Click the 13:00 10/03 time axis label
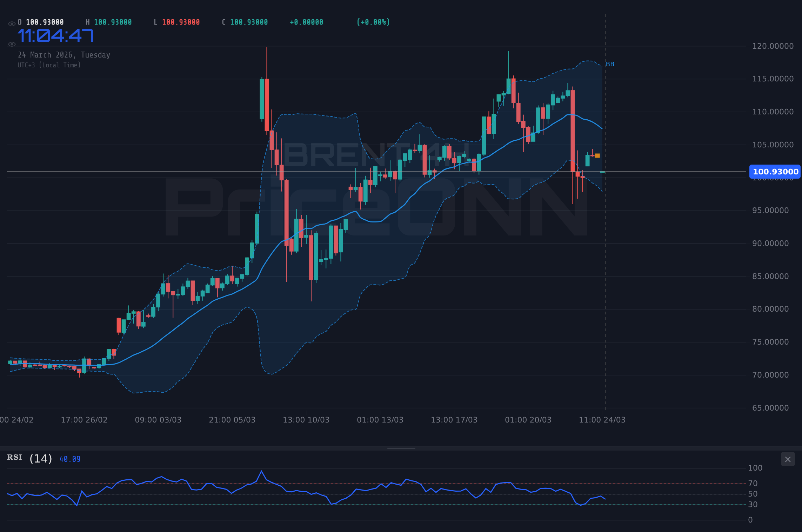The width and height of the screenshot is (802, 532). 307,420
